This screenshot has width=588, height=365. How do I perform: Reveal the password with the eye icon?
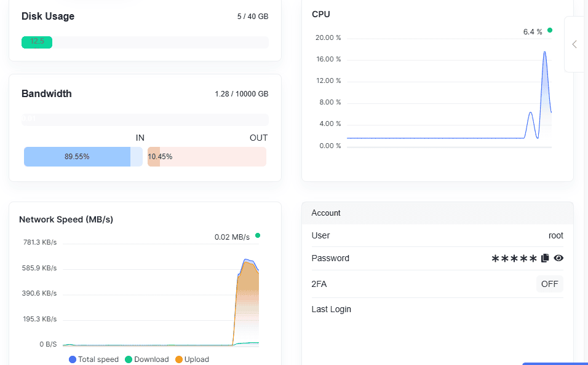click(x=558, y=258)
